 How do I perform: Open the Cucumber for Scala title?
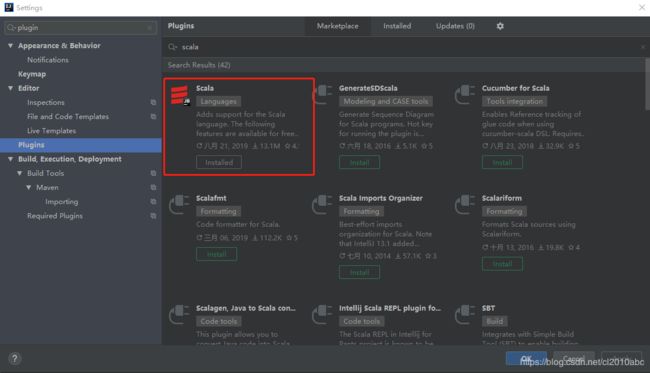(515, 88)
